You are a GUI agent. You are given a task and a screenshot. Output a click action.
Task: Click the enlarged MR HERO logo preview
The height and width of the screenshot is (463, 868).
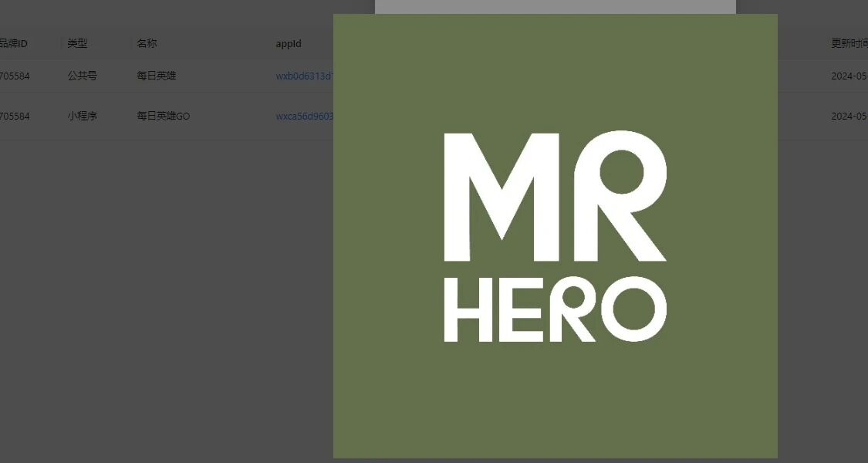click(x=556, y=236)
